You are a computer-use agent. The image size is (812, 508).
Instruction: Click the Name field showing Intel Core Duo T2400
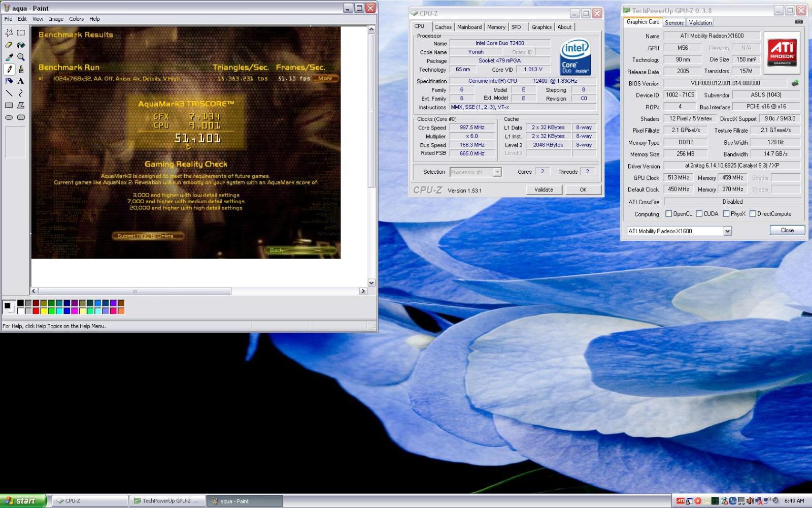[500, 43]
